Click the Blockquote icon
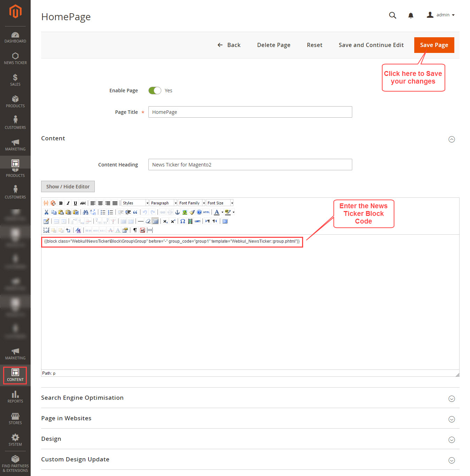Screen dimensions: 470x476 135,212
